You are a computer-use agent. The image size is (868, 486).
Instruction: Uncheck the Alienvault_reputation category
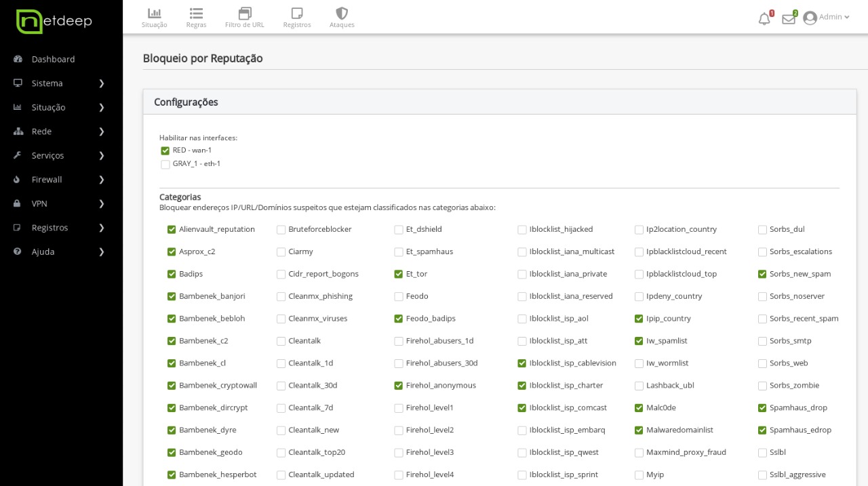[x=172, y=230]
